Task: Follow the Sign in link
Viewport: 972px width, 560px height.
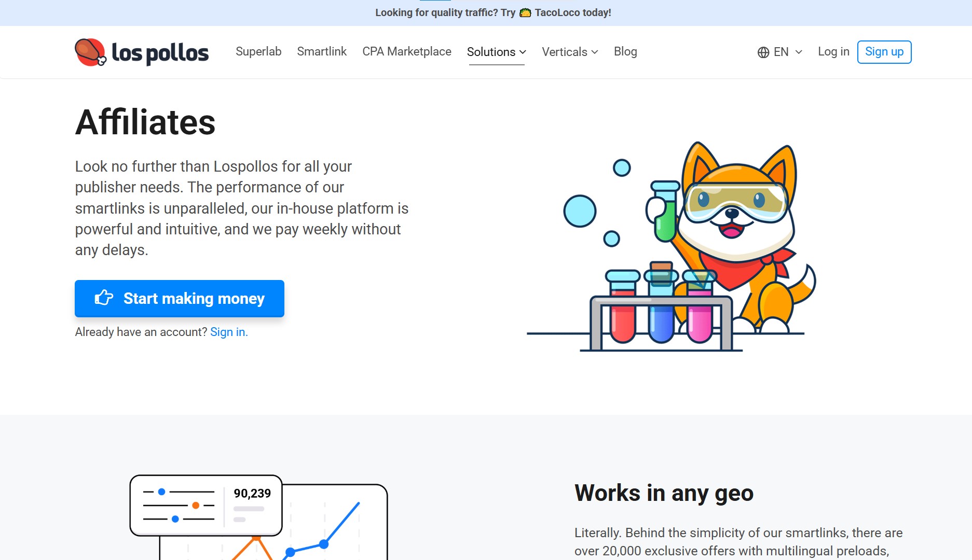Action: coord(229,332)
